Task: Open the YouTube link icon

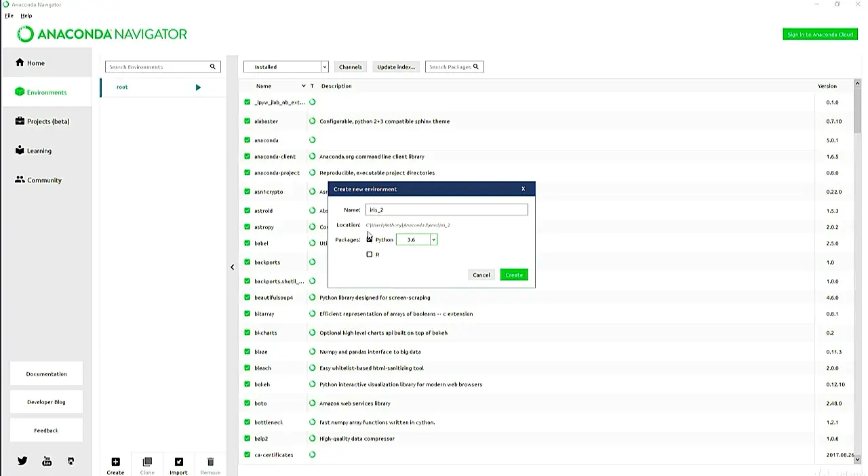Action: (x=47, y=461)
